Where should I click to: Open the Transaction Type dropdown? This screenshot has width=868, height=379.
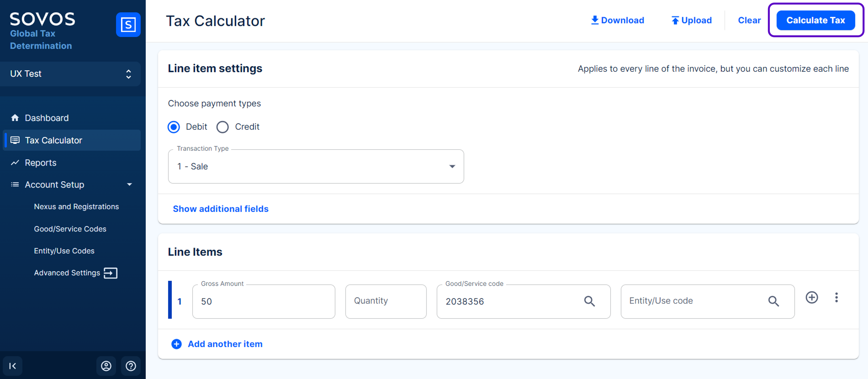316,166
